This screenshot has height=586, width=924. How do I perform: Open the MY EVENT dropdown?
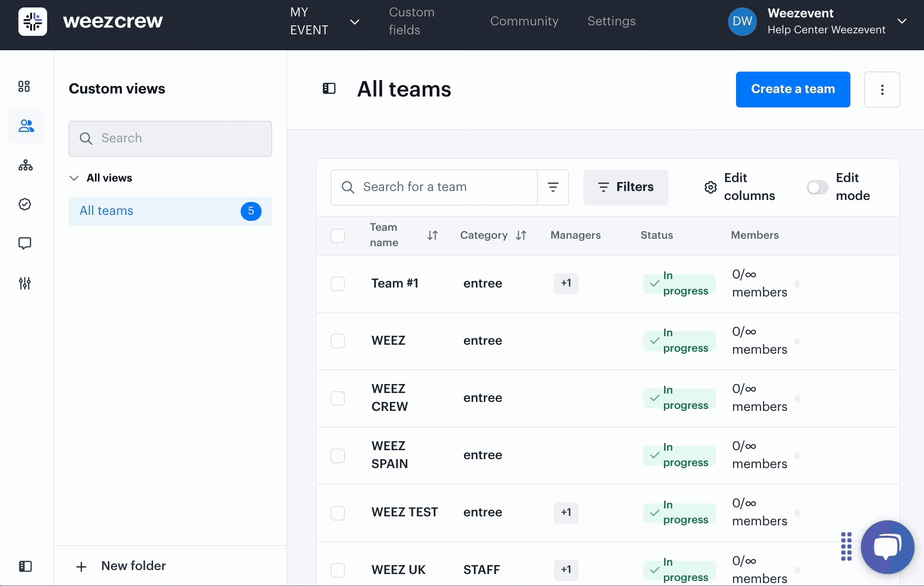point(325,21)
